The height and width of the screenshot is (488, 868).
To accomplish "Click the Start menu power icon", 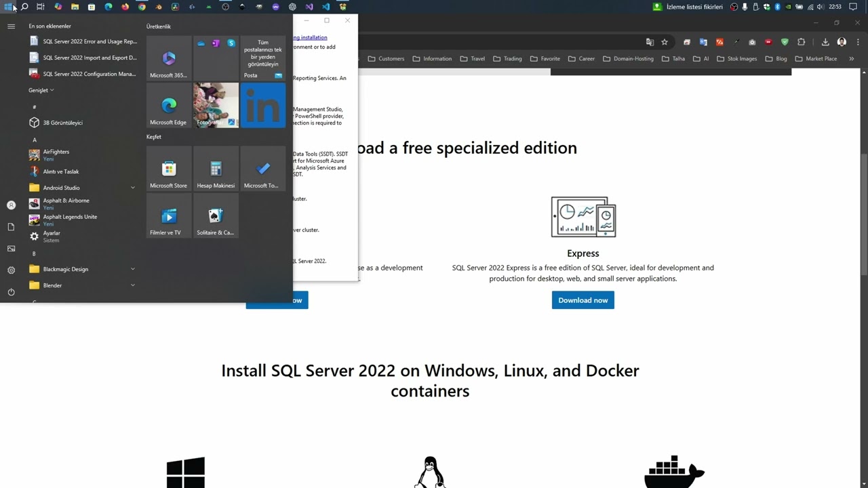I will [x=11, y=292].
